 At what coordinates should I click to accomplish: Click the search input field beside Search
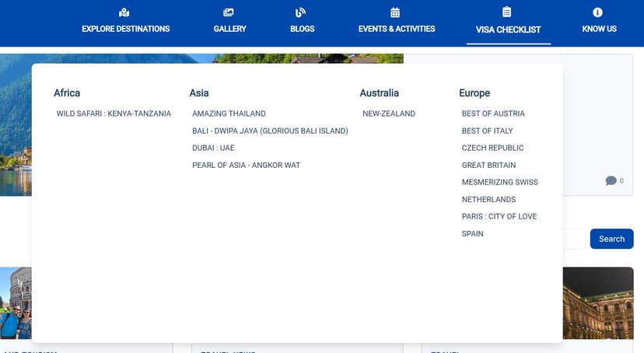[574, 239]
